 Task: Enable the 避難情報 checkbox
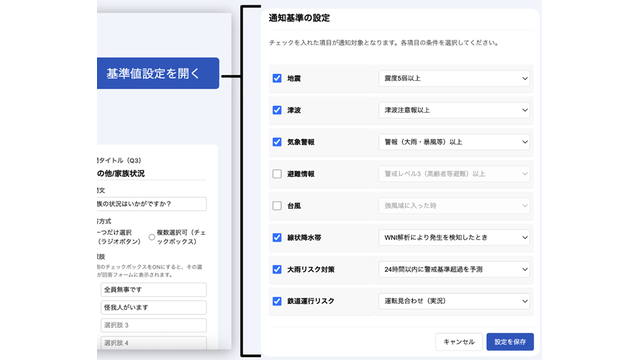pos(277,174)
